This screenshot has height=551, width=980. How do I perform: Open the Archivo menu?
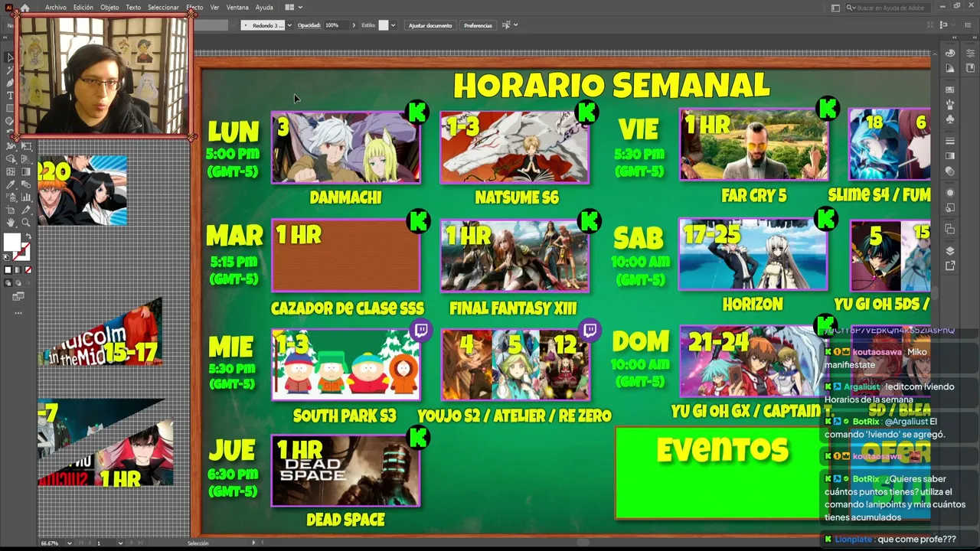56,8
